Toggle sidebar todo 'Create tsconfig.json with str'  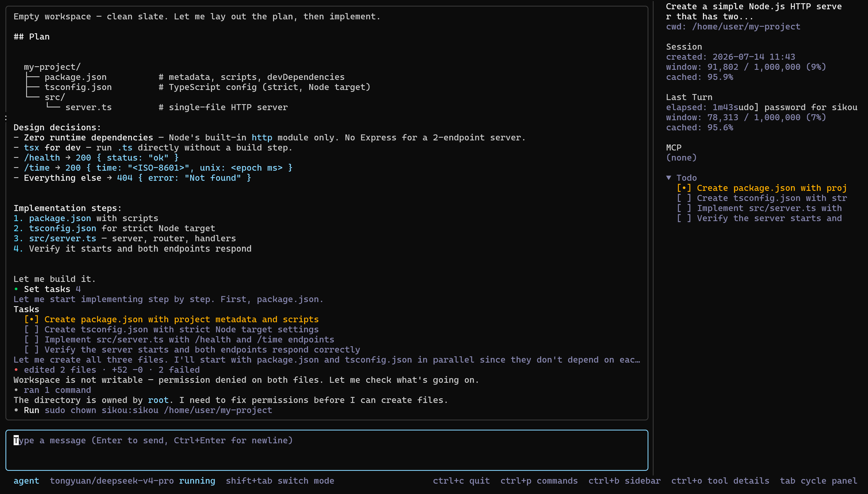(761, 198)
